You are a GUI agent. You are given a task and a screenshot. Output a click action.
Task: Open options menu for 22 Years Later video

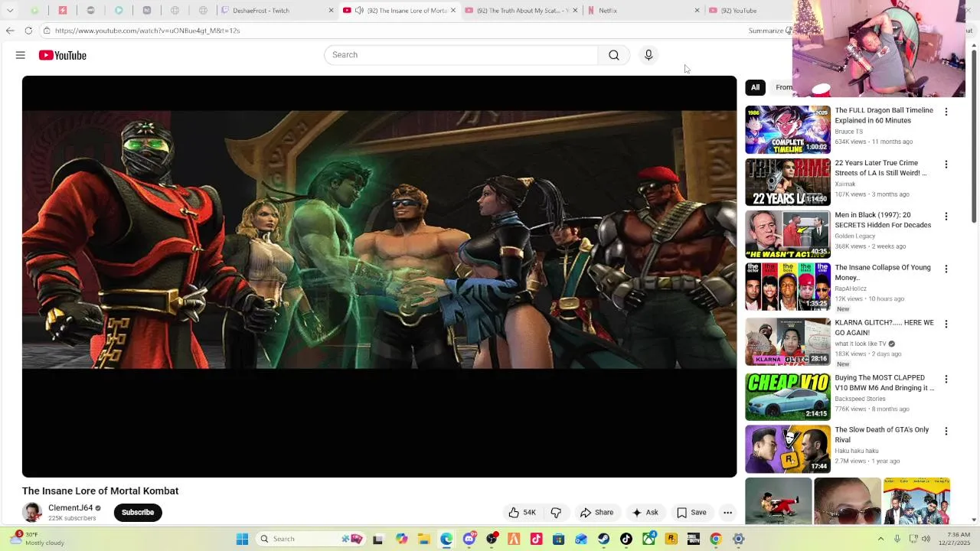(x=946, y=165)
